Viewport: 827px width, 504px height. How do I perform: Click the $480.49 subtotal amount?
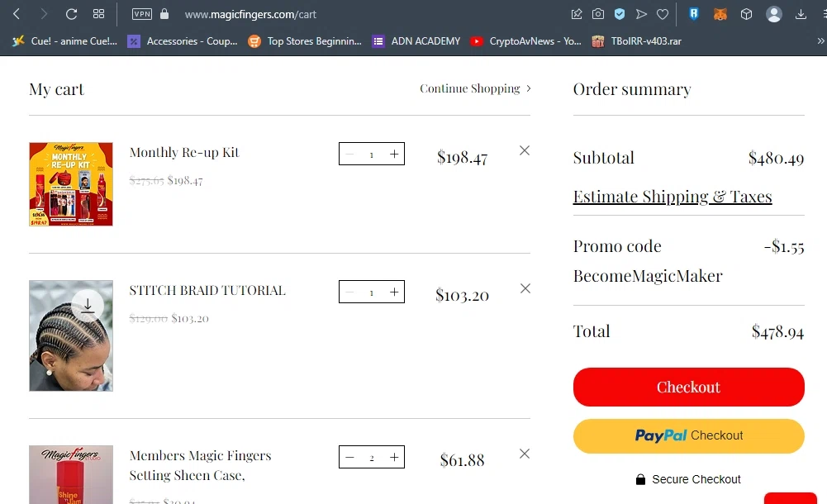click(x=776, y=158)
